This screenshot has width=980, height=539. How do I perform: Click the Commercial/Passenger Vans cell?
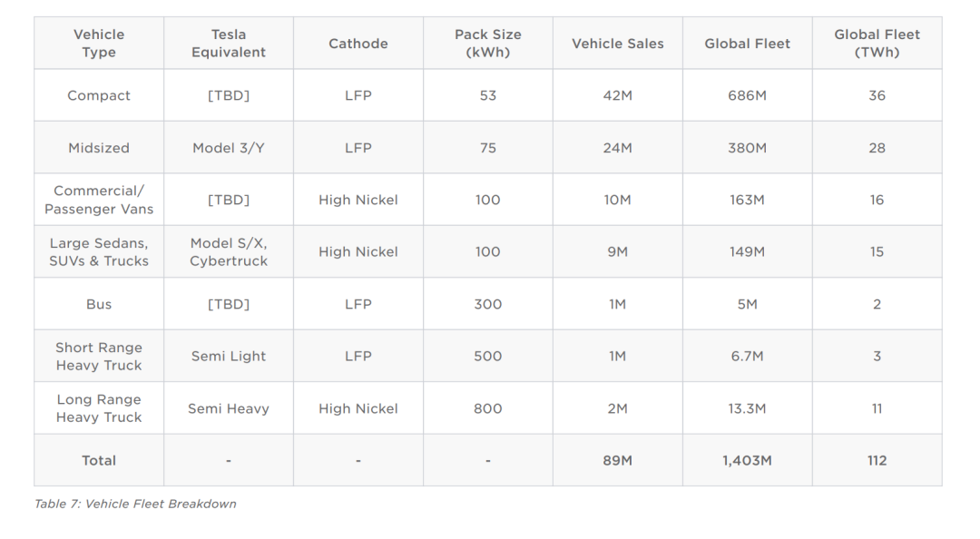tap(99, 200)
